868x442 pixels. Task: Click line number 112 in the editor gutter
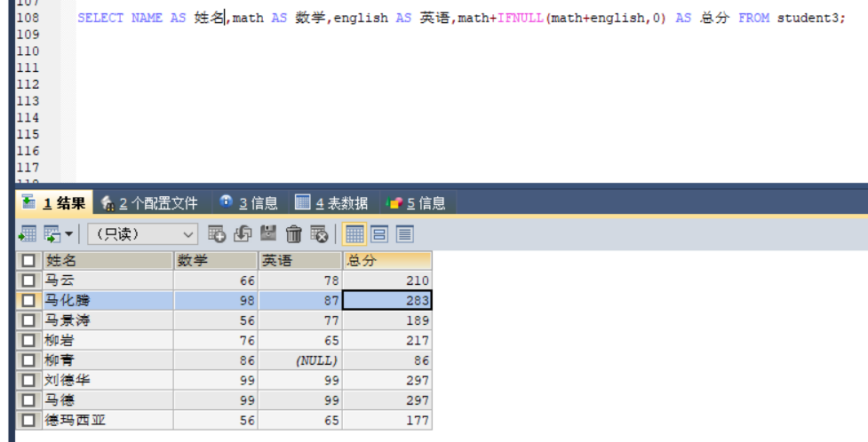(x=28, y=84)
